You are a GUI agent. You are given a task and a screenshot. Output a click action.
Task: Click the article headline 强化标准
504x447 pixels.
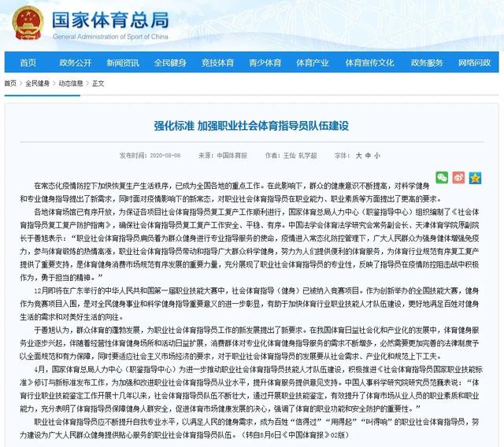coord(251,126)
